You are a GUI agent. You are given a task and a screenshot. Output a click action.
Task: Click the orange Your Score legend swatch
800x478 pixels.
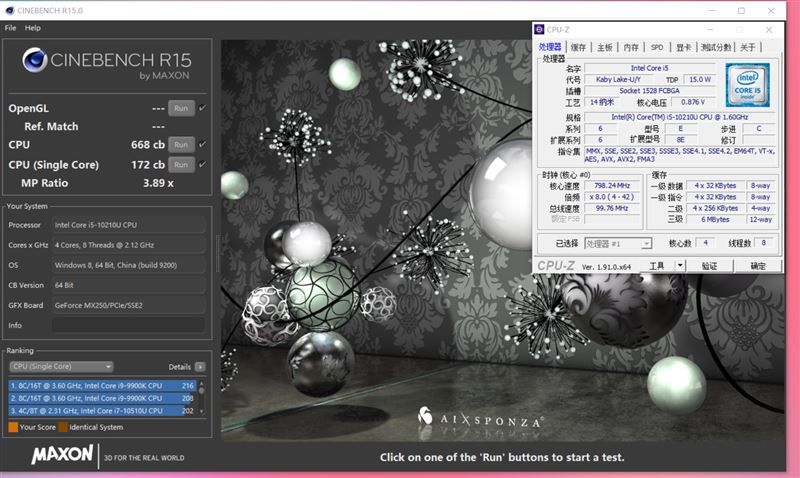(x=13, y=427)
